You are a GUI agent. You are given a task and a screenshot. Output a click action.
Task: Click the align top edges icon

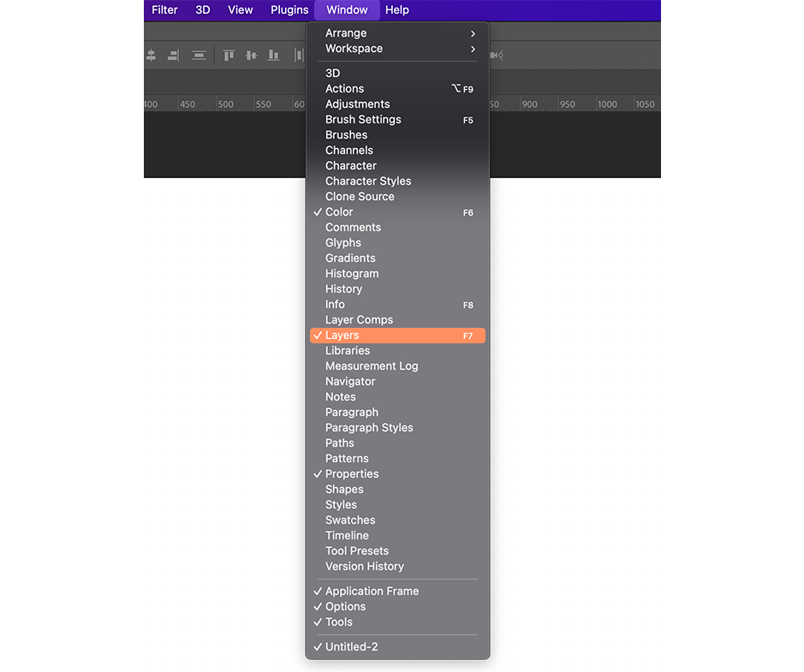(x=229, y=56)
